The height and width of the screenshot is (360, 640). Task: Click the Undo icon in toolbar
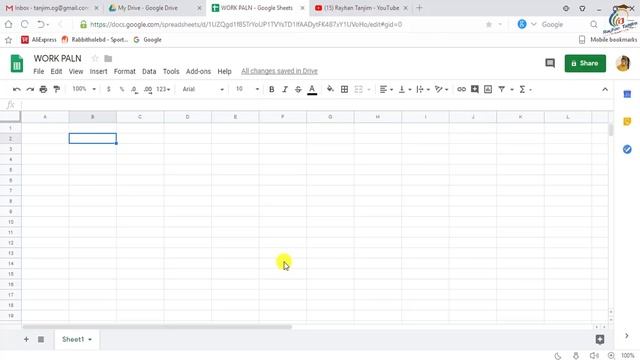16,89
